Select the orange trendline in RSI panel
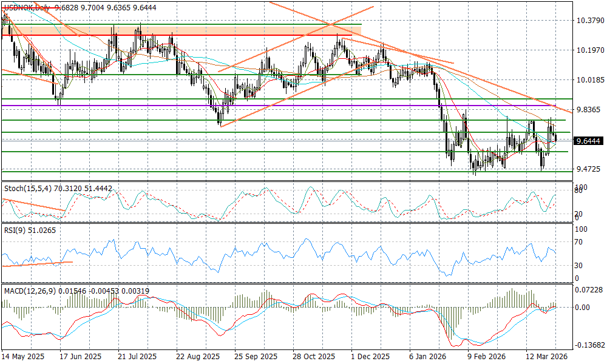The width and height of the screenshot is (607, 364). pos(36,264)
